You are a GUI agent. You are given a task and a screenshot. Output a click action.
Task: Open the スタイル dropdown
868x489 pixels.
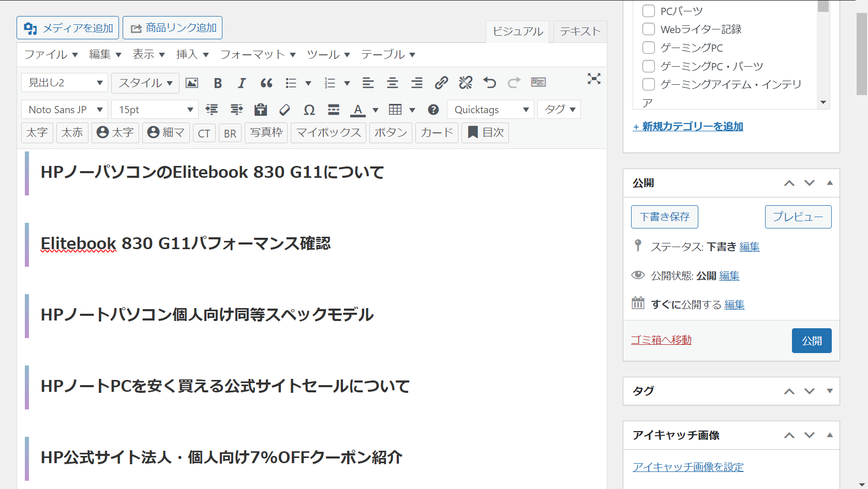pos(145,83)
